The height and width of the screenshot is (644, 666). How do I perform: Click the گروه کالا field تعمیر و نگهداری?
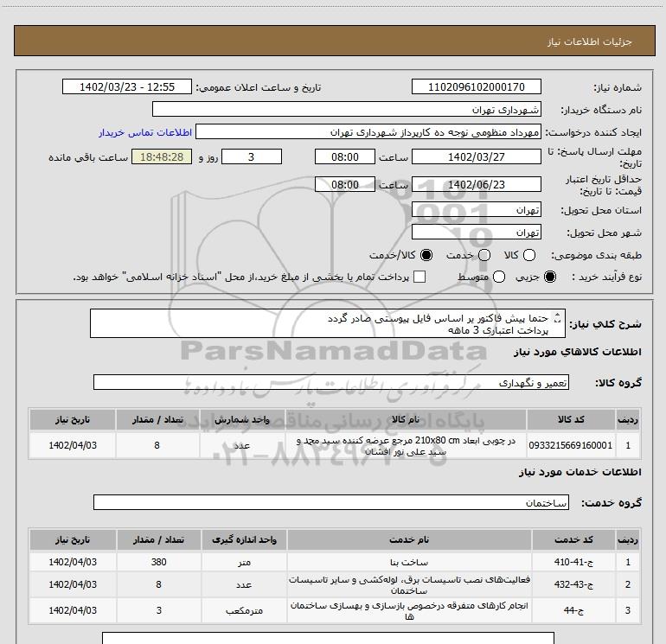[x=331, y=382]
